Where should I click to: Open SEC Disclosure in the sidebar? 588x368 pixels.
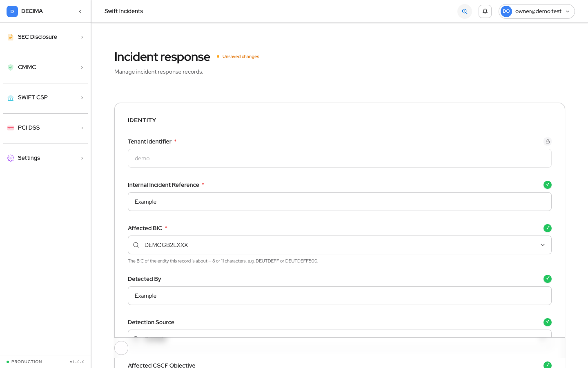coord(46,37)
